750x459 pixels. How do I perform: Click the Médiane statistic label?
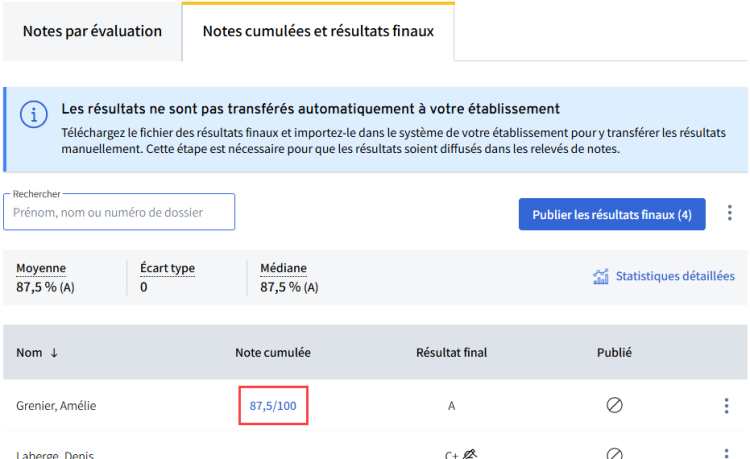tap(283, 268)
